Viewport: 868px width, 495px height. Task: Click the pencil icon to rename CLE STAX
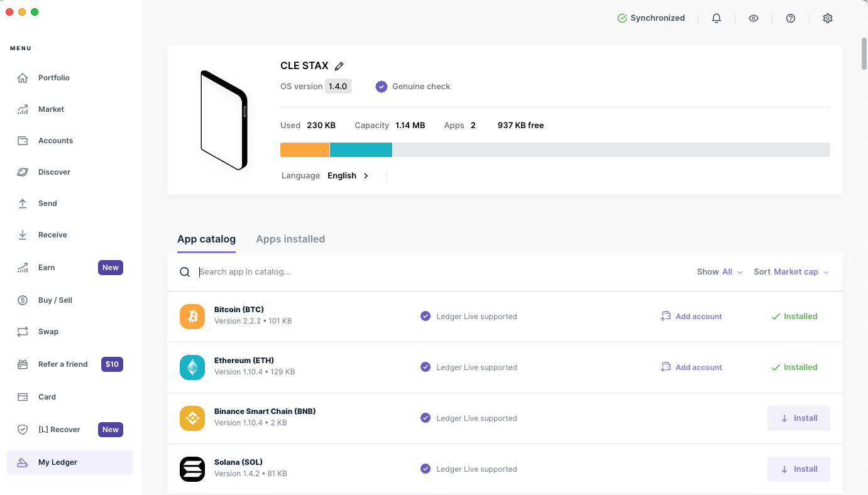click(339, 66)
